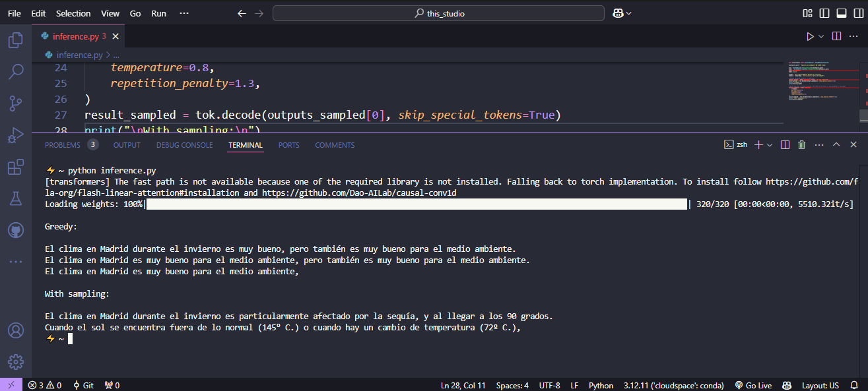Start Go Live server

752,385
